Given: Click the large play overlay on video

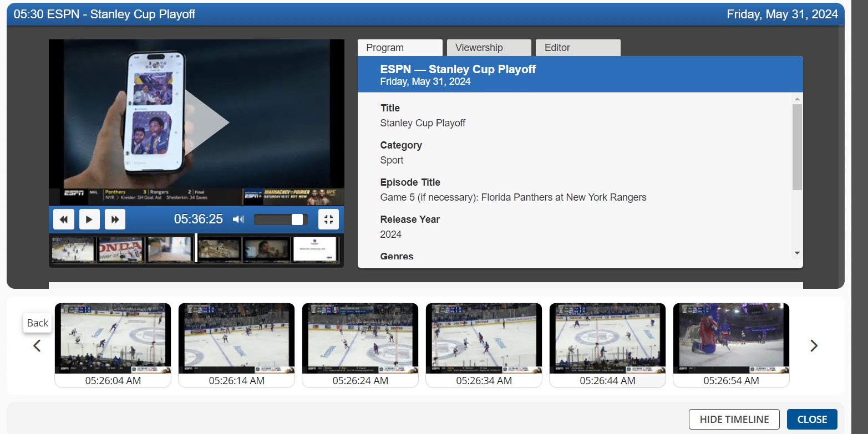Looking at the screenshot, I should pos(204,122).
